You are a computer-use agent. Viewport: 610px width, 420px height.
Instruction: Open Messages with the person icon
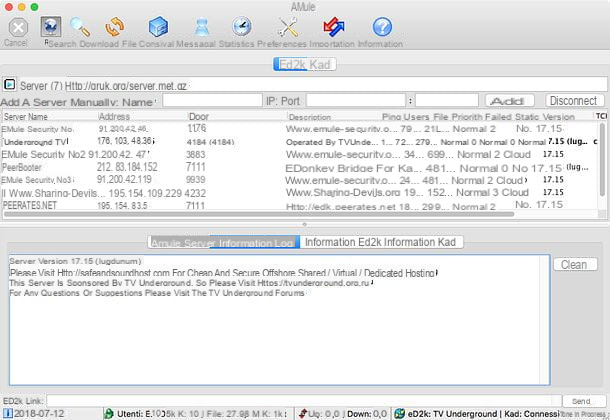(202, 27)
